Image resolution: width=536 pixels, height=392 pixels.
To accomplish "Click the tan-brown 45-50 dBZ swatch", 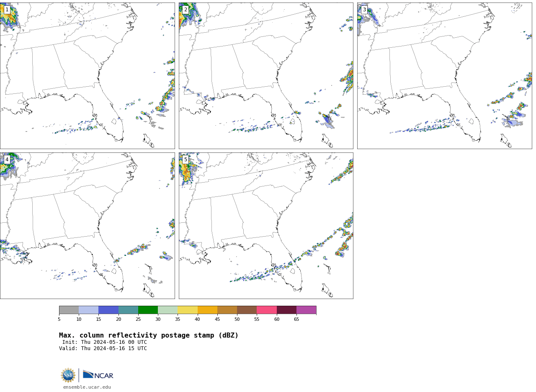I will coord(227,310).
